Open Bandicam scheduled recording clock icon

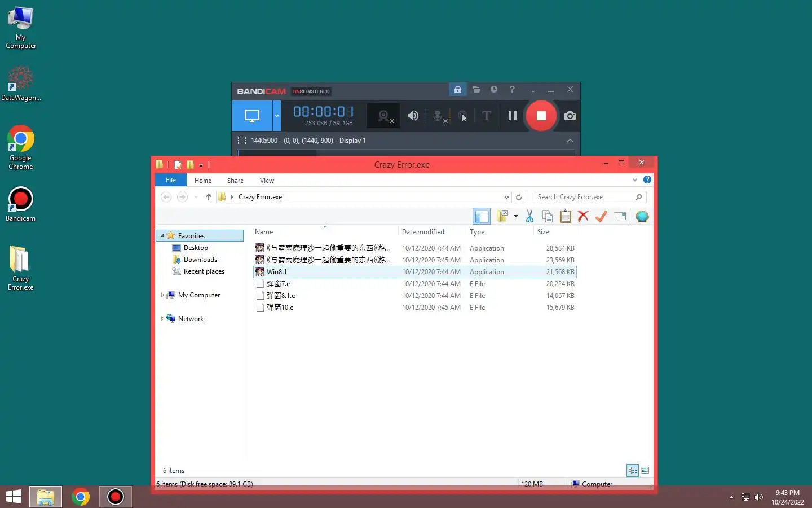click(x=494, y=89)
